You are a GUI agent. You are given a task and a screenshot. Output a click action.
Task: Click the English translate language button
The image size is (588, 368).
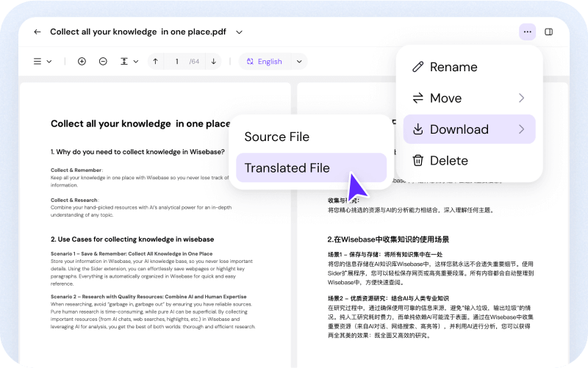pyautogui.click(x=265, y=62)
